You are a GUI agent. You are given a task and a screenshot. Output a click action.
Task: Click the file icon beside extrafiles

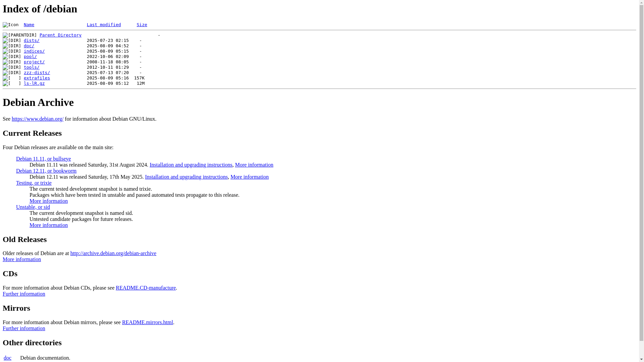point(12,78)
